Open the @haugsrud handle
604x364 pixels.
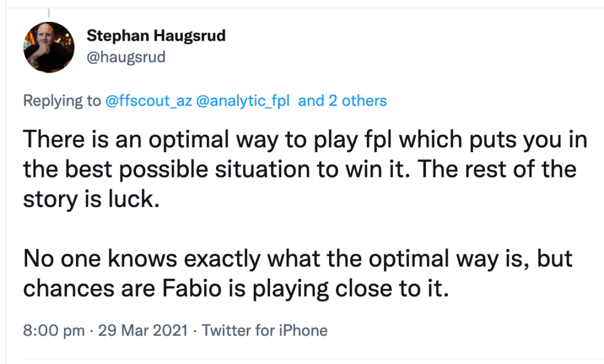coord(126,57)
